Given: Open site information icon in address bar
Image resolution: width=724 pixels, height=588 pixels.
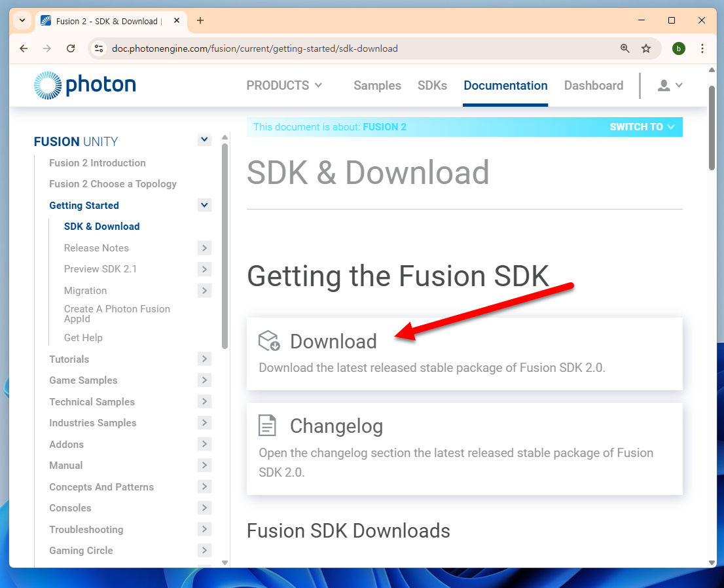Looking at the screenshot, I should coord(98,48).
